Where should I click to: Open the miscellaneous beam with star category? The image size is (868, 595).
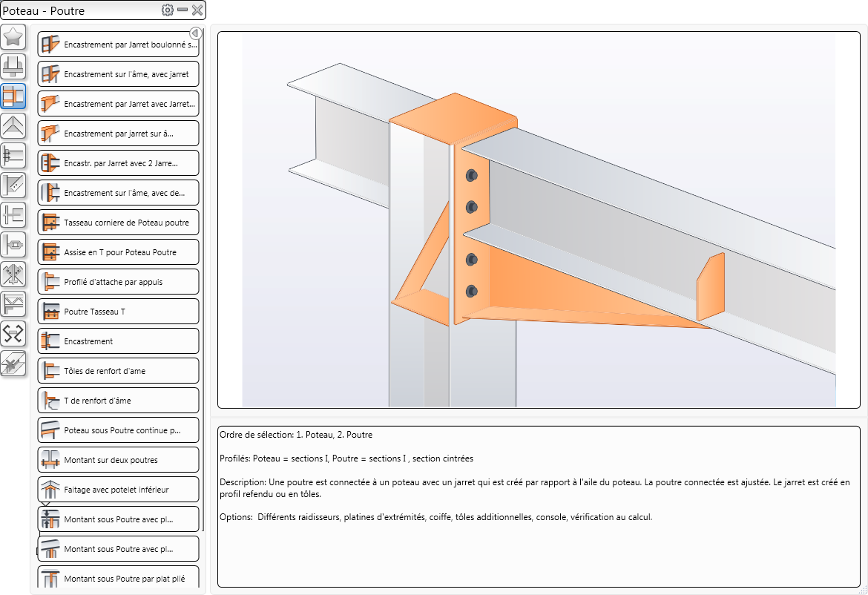13,364
